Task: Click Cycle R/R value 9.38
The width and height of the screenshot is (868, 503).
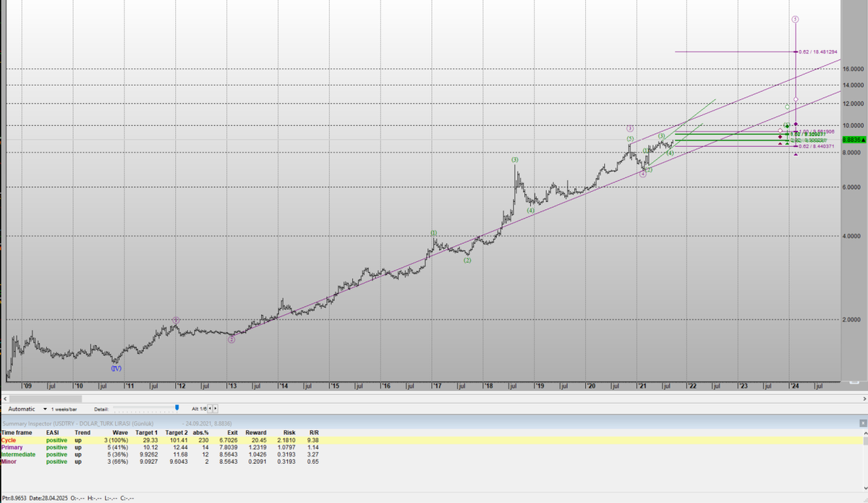Action: [x=314, y=440]
